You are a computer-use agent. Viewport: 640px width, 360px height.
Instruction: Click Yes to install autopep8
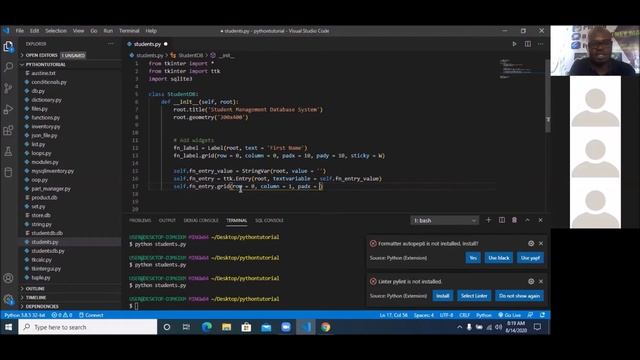pyautogui.click(x=473, y=258)
